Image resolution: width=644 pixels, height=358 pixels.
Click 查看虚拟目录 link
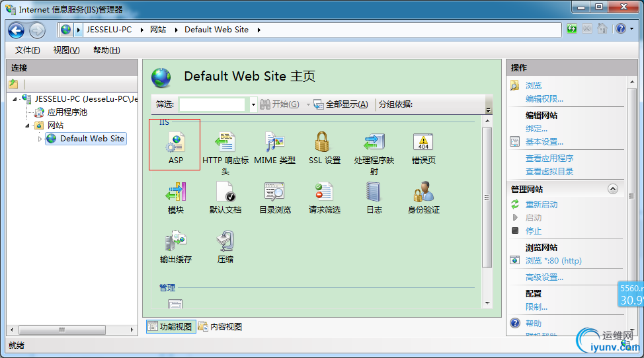pyautogui.click(x=549, y=172)
